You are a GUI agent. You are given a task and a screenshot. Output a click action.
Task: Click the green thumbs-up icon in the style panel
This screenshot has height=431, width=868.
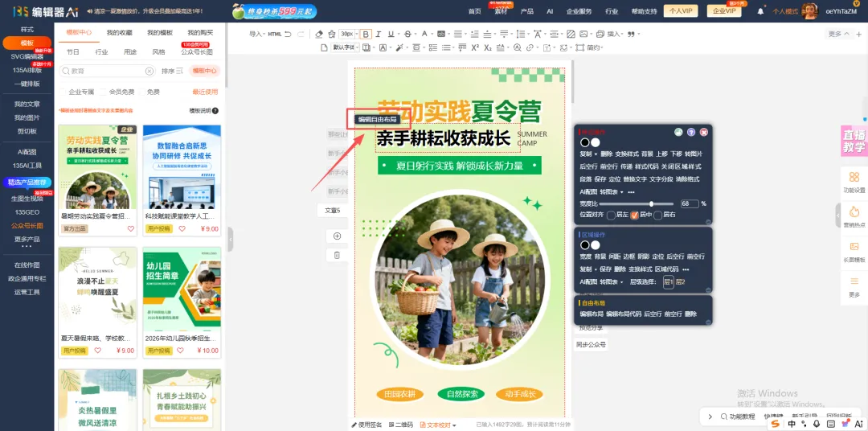678,132
